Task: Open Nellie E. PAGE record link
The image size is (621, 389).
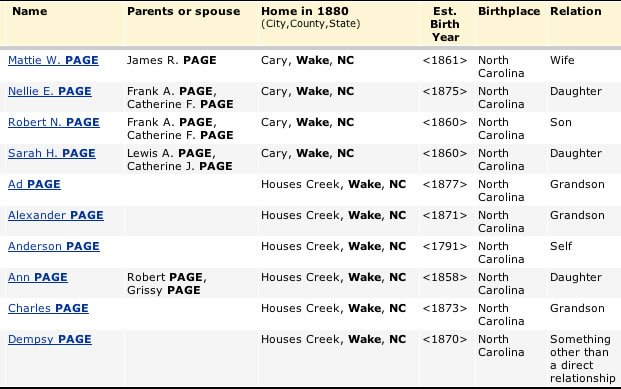Action: pyautogui.click(x=50, y=91)
